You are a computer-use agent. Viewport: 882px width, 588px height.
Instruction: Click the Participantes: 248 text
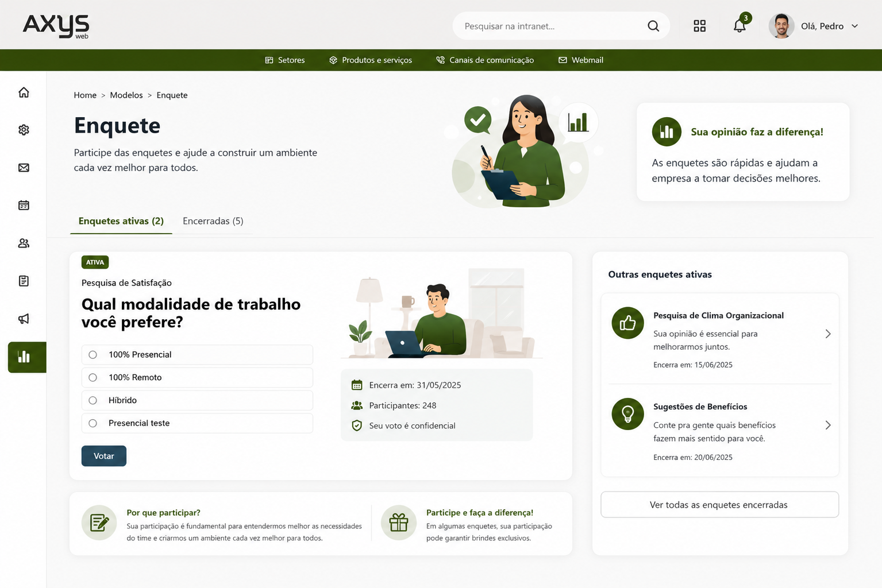pos(403,405)
